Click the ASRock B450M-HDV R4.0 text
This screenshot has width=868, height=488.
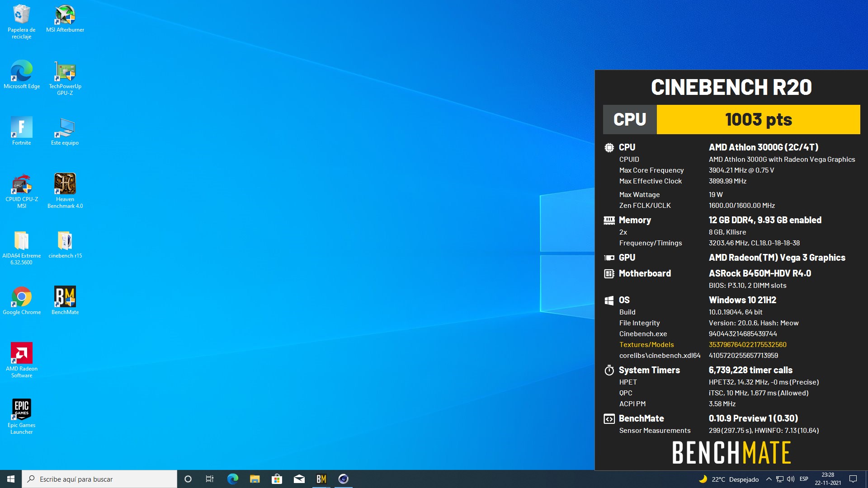[x=759, y=273]
